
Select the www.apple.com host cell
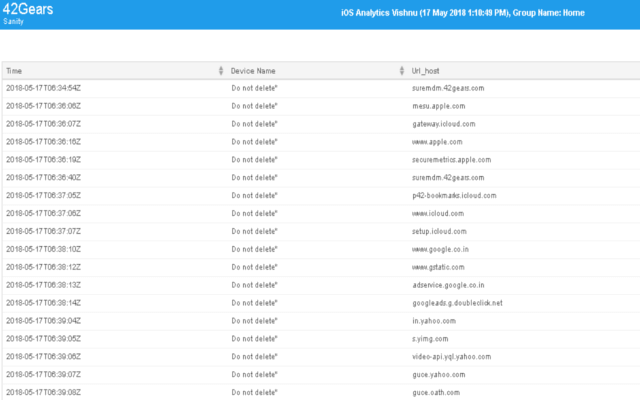point(437,142)
